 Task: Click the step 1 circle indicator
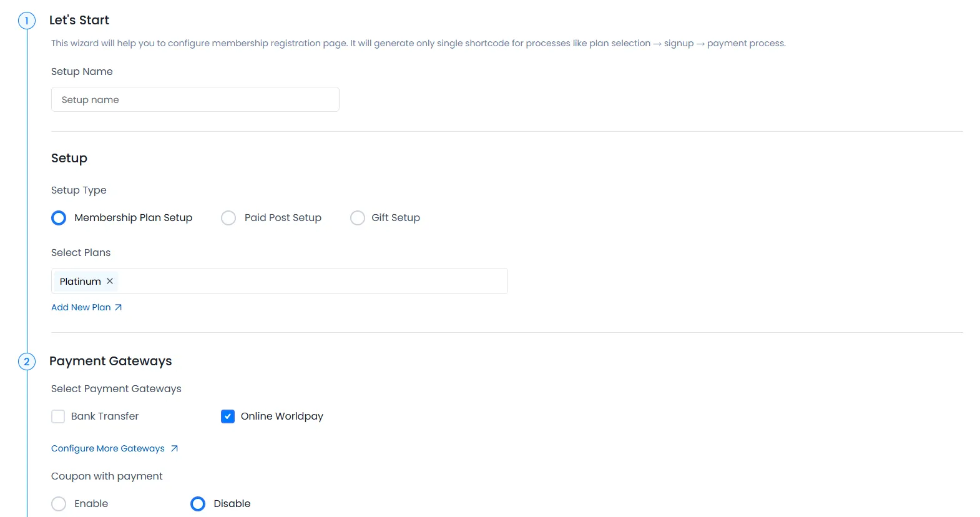click(27, 21)
